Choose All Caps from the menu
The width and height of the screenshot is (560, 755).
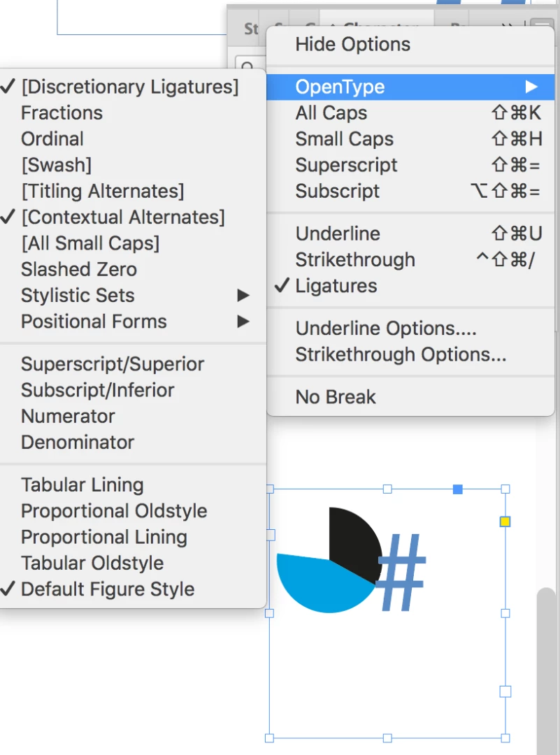pos(331,113)
